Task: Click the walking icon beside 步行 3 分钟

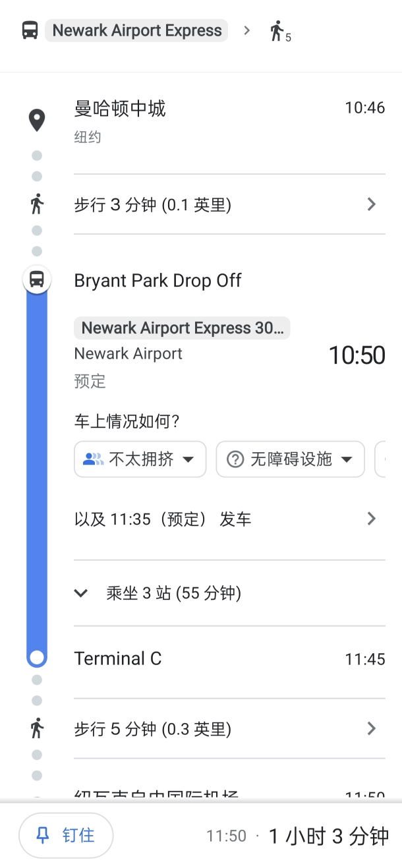Action: click(x=37, y=204)
